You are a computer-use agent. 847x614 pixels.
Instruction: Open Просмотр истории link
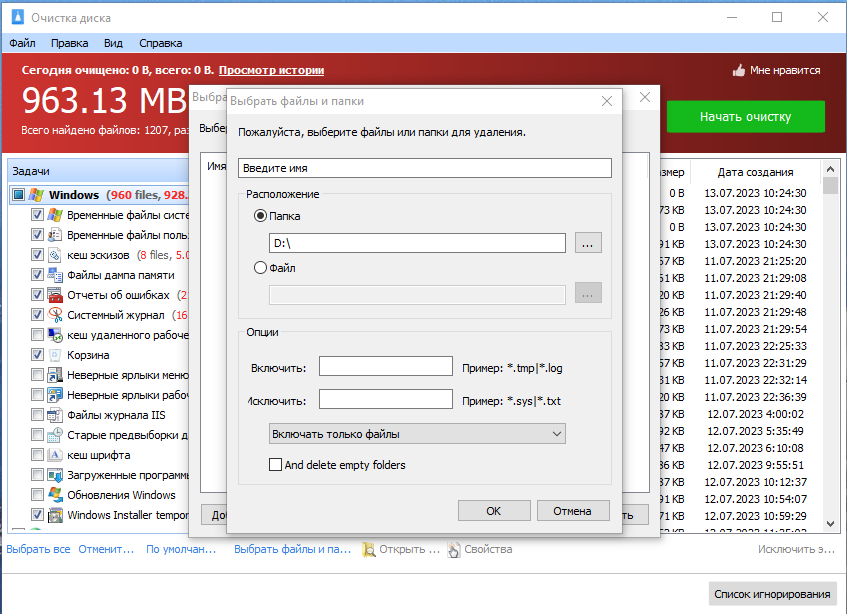271,70
